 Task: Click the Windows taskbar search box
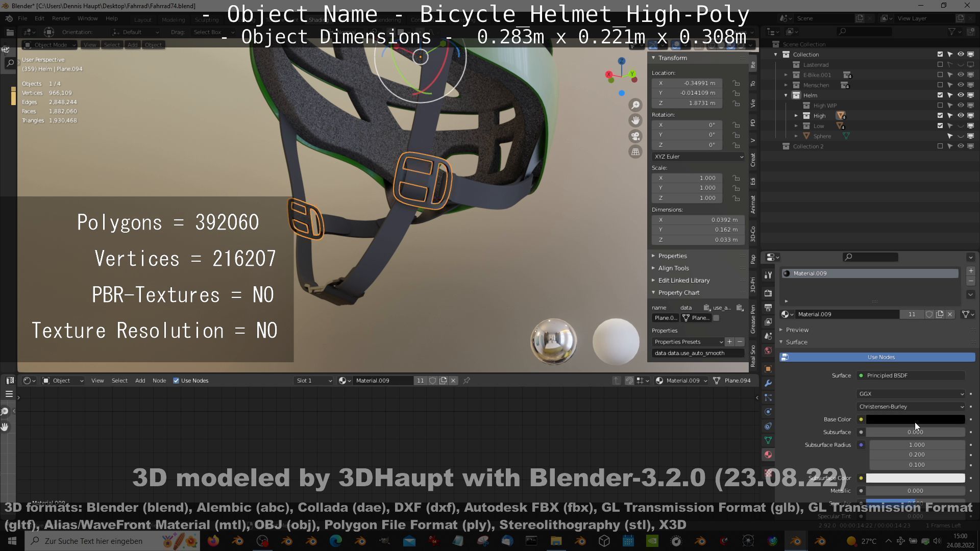[x=111, y=541]
